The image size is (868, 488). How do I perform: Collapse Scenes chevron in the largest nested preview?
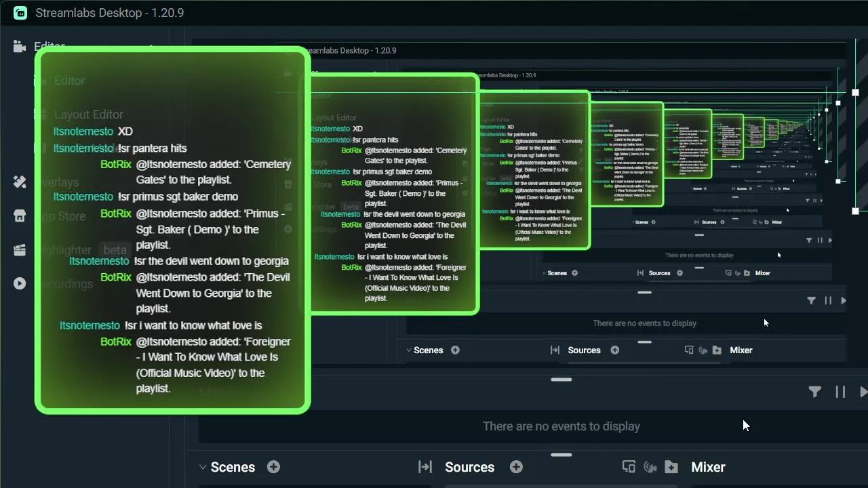coord(409,350)
